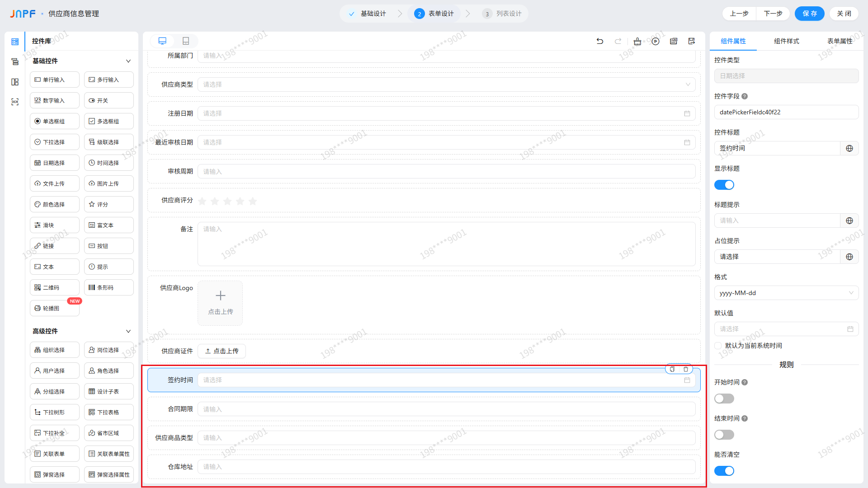Click the preview play icon
The image size is (868, 488).
[x=656, y=41]
